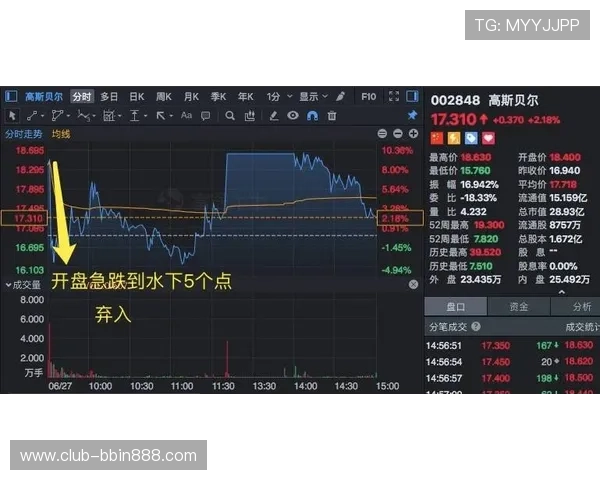The height and width of the screenshot is (480, 600).
Task: Toggle the right sidebar panel icon
Action: (x=412, y=96)
